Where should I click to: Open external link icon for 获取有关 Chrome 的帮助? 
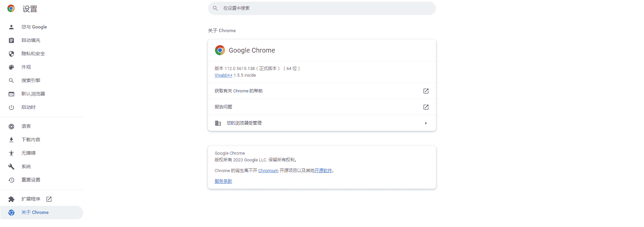[x=426, y=91]
